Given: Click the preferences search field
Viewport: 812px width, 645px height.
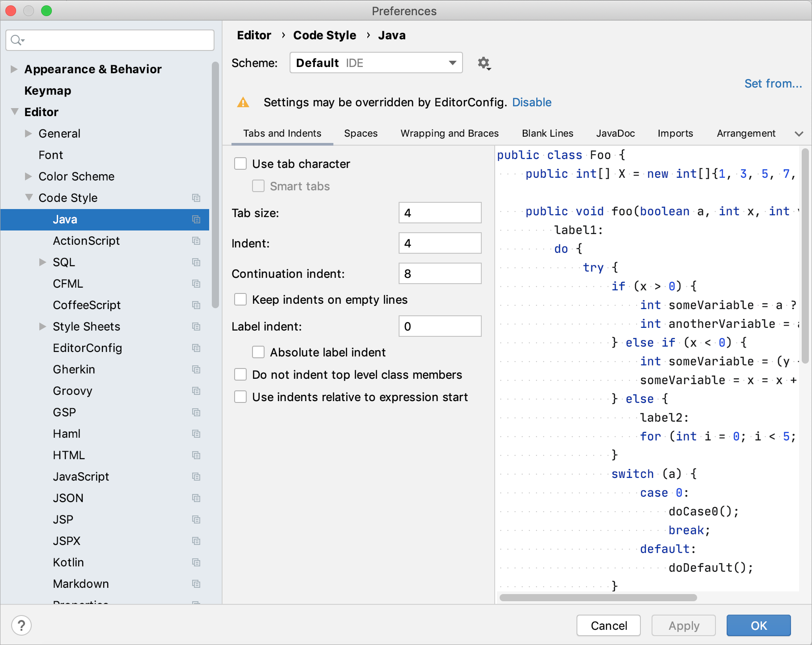Looking at the screenshot, I should coord(110,40).
